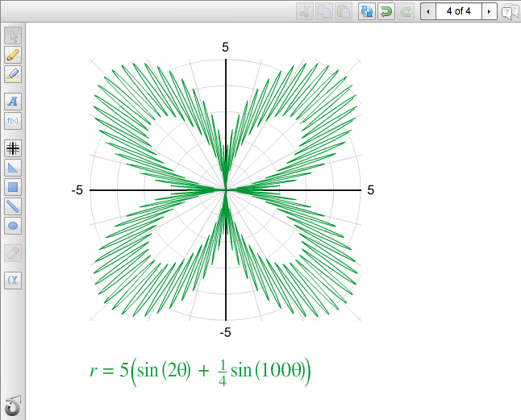Go to the previous page arrow
This screenshot has width=521, height=420.
coord(428,11)
